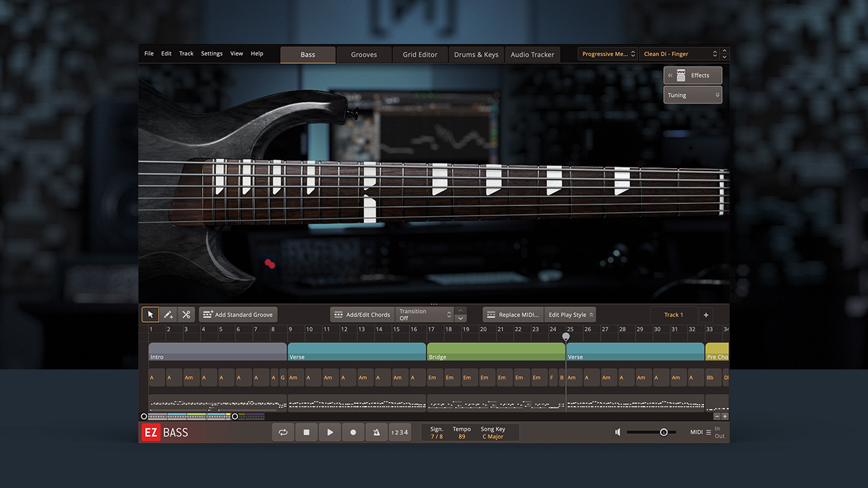Viewport: 868px width, 488px height.
Task: Open the Progressive Me... preset dropdown
Action: coord(608,54)
